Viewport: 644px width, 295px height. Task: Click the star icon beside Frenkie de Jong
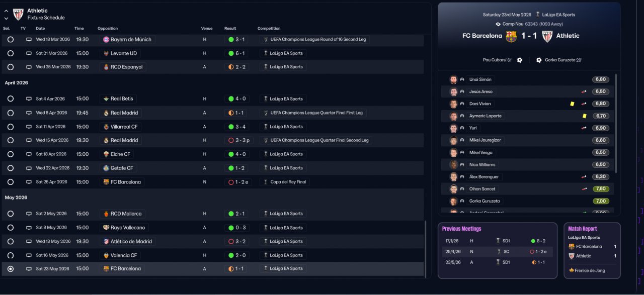pos(572,270)
